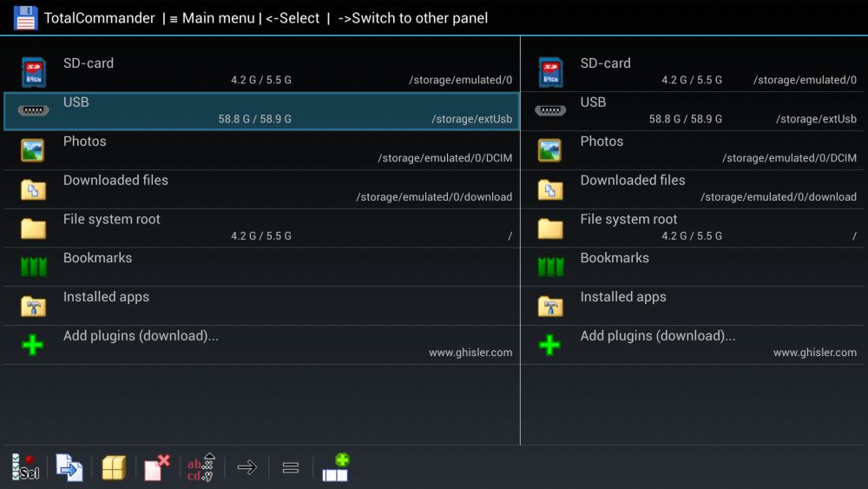
Task: Click the green plus Add plugins icon, right panel
Action: coord(549,345)
